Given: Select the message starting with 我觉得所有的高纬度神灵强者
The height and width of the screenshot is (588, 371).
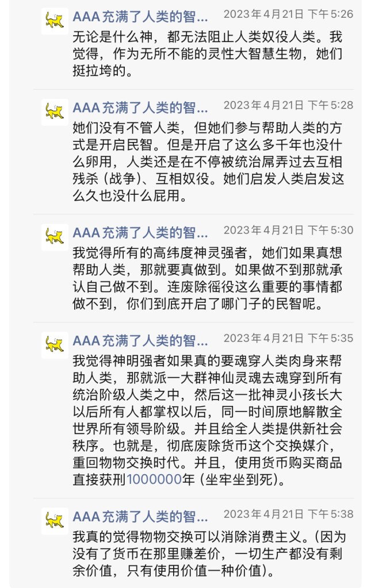Looking at the screenshot, I should (x=207, y=278).
